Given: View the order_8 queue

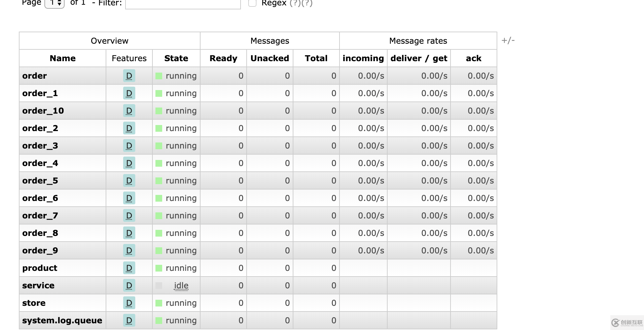Looking at the screenshot, I should point(40,233).
